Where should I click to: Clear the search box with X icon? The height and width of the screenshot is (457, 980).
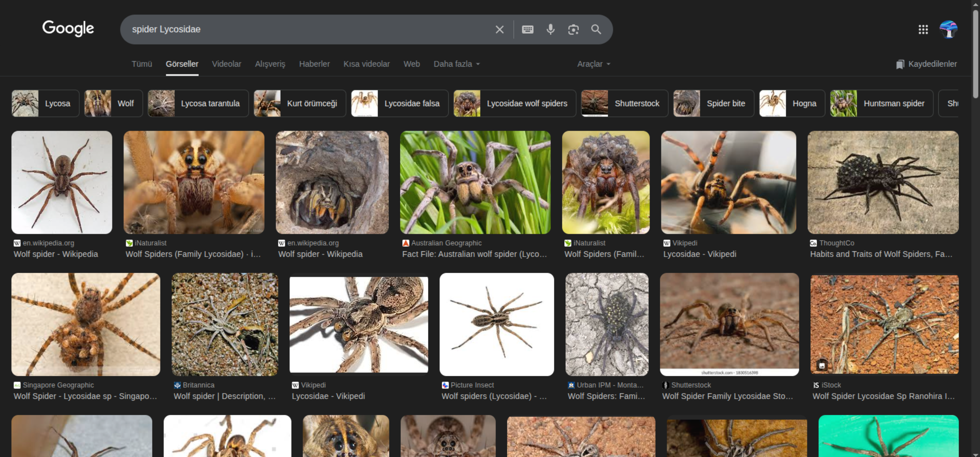coord(499,29)
